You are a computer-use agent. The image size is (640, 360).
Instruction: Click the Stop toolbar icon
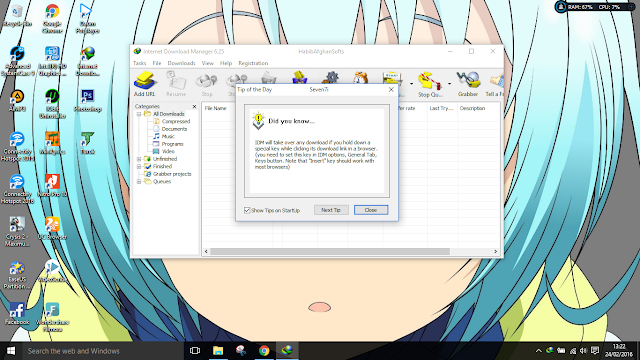tap(207, 84)
